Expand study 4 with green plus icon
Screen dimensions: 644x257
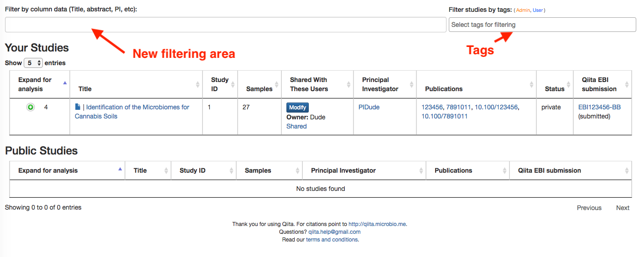[x=31, y=107]
